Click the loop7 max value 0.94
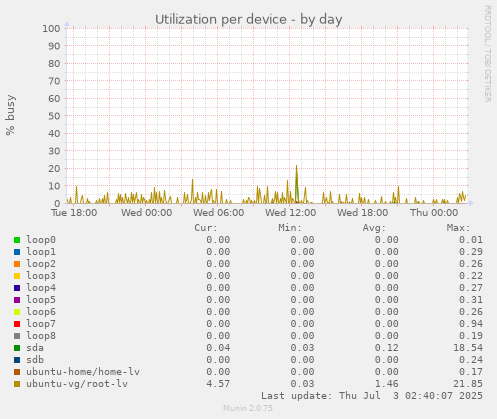Image resolution: width=497 pixels, height=419 pixels. 471,324
